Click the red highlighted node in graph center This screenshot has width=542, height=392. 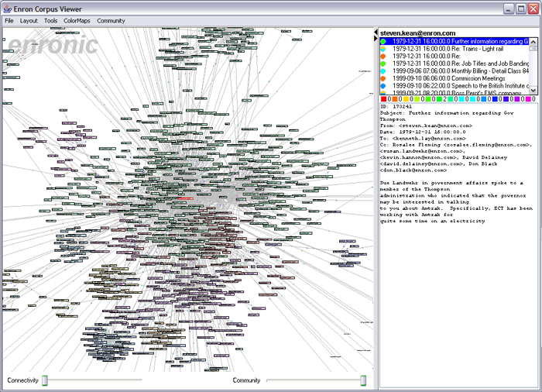tap(185, 198)
